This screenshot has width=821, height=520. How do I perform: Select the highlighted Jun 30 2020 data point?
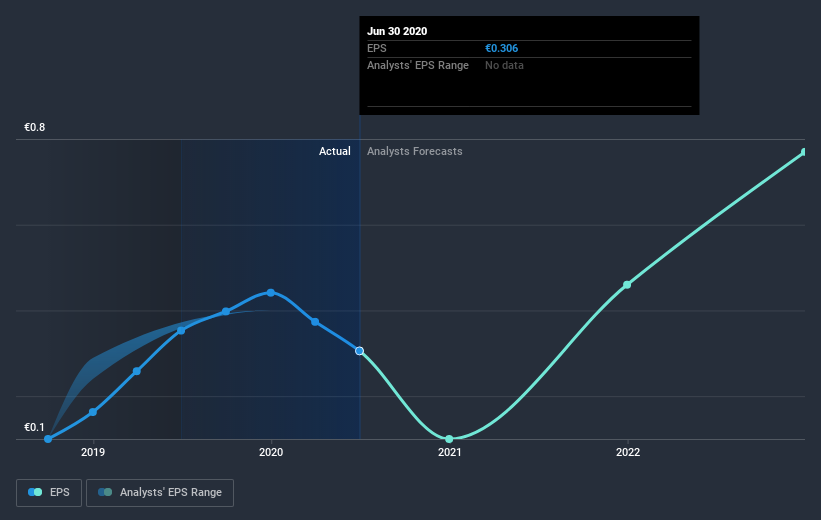point(359,351)
